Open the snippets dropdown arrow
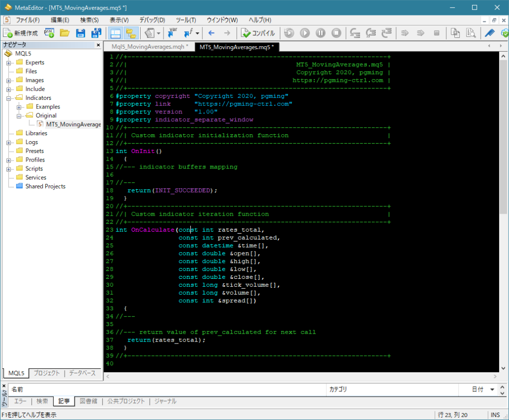This screenshot has width=509, height=420. tap(159, 33)
